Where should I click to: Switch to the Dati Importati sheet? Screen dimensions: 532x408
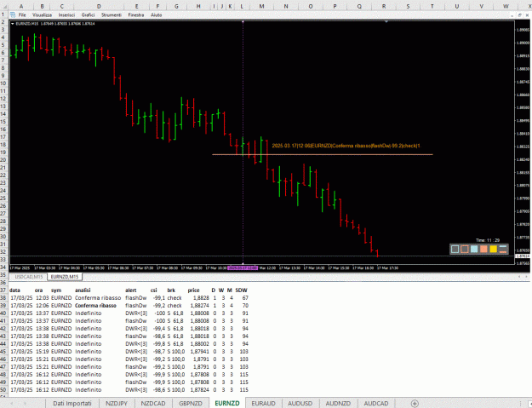coord(72,403)
